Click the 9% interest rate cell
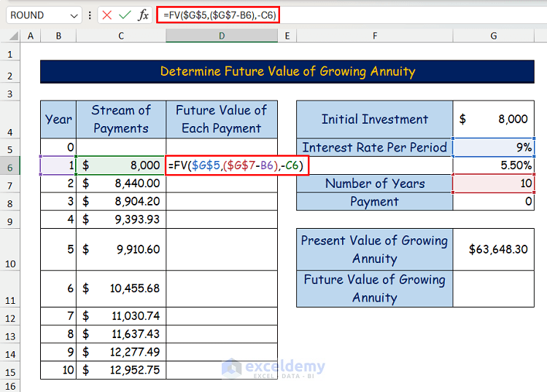This screenshot has height=392, width=547. coord(494,147)
